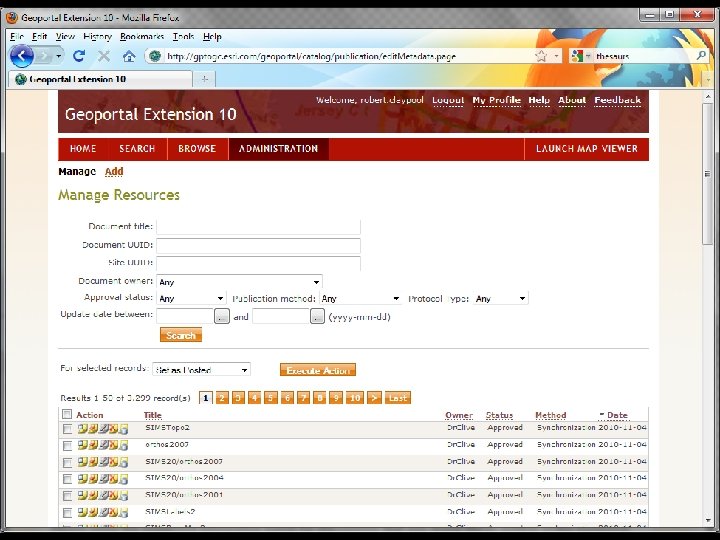Click the scrollbar down arrow

pos(707,520)
